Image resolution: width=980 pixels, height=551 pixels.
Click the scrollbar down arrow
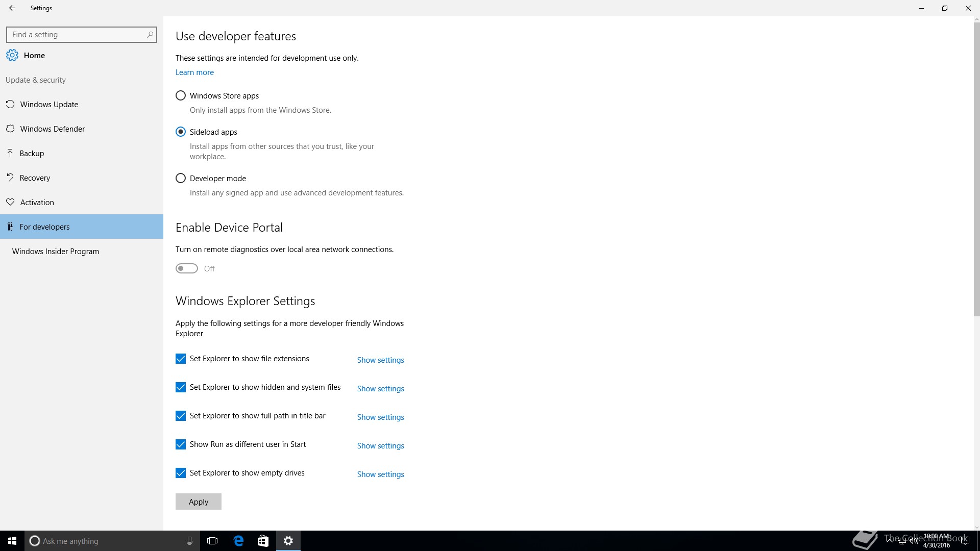click(977, 528)
